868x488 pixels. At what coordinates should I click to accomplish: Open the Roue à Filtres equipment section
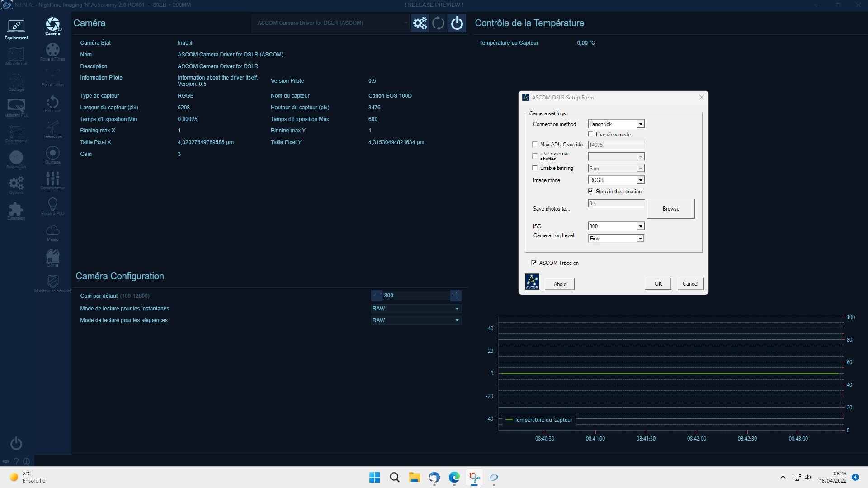52,52
